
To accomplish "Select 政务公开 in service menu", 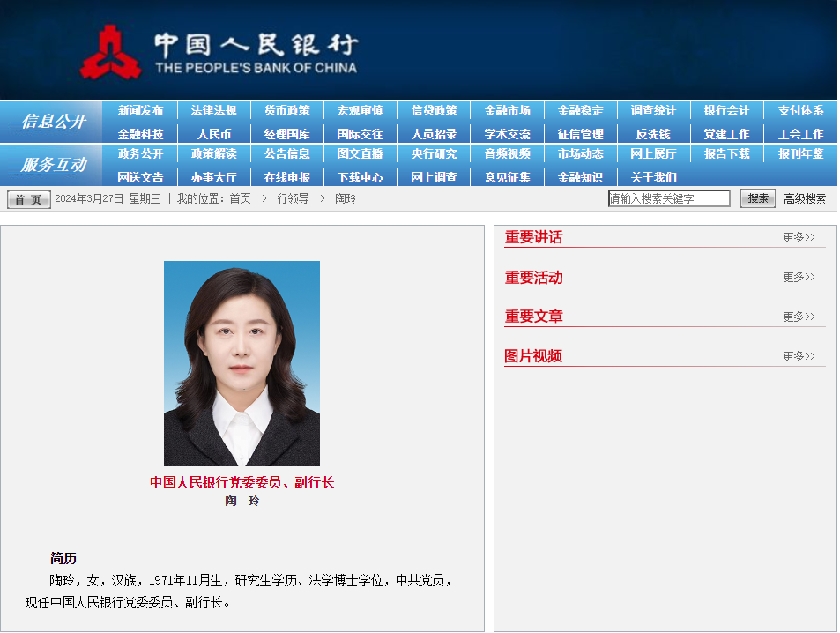I will coord(140,153).
